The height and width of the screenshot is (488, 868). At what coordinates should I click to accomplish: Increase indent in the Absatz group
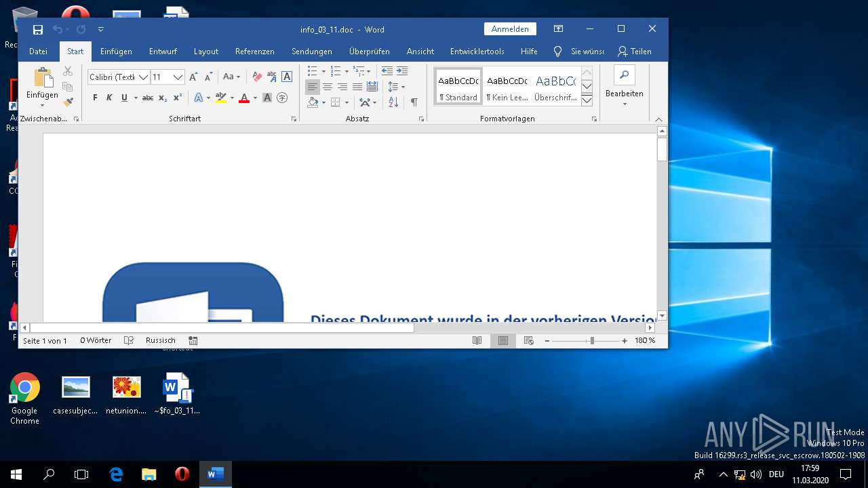click(402, 71)
